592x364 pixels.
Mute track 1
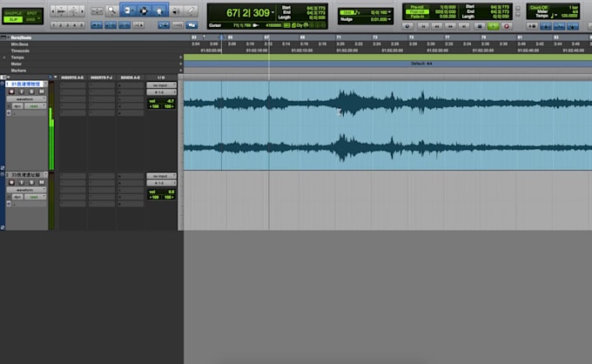click(x=42, y=91)
